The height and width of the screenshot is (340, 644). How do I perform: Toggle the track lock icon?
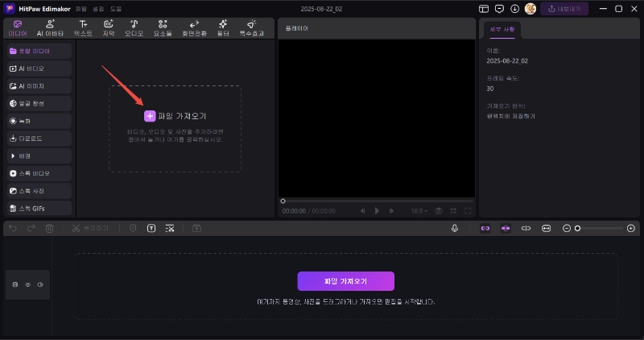click(15, 284)
